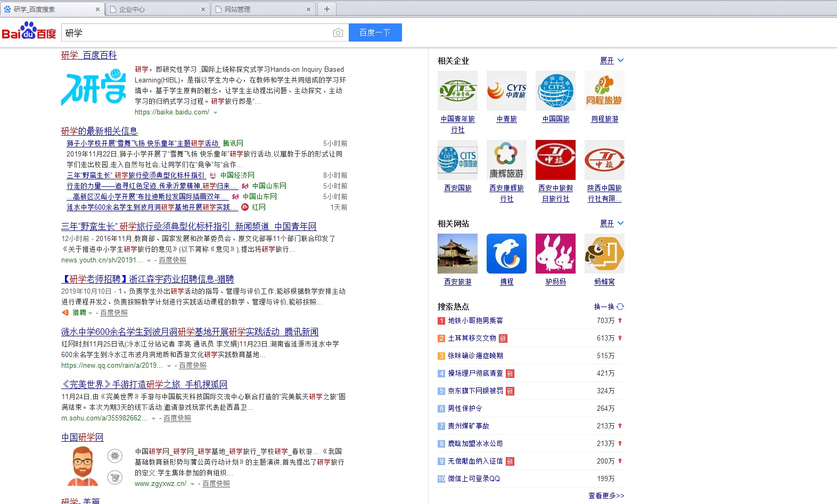Click the red 西安中旅假日旅行社 logo

[555, 160]
